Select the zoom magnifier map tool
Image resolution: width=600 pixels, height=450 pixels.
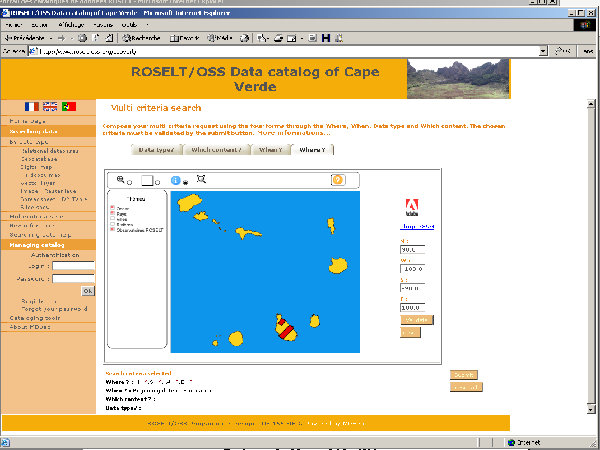121,179
